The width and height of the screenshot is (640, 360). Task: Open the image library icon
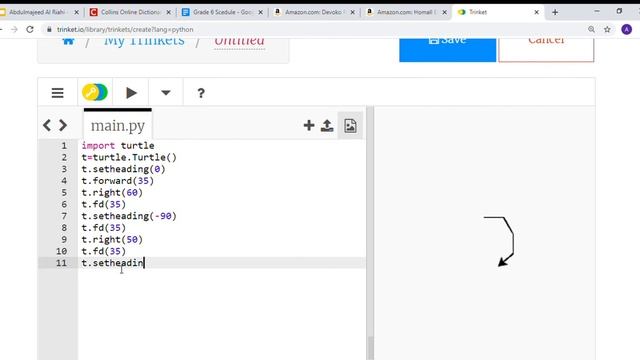point(350,126)
